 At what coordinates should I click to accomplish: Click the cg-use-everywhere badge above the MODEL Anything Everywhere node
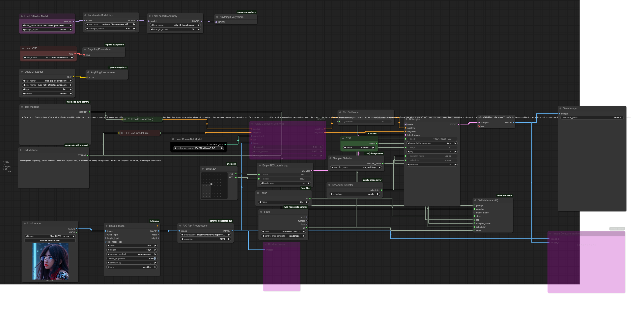click(x=246, y=12)
